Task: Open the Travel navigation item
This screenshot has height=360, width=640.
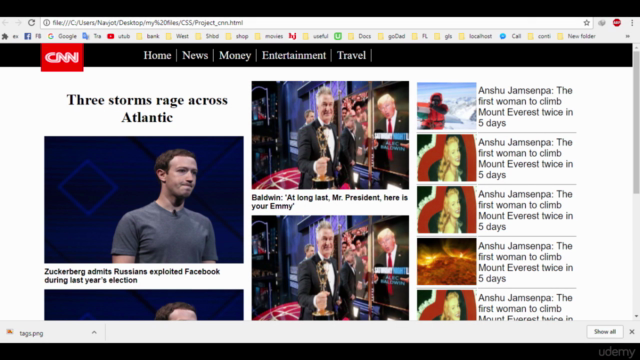Action: tap(351, 56)
